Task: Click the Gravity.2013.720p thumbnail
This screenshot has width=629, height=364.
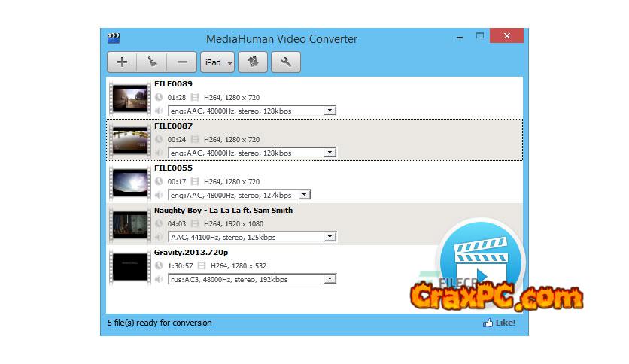Action: pyautogui.click(x=129, y=266)
